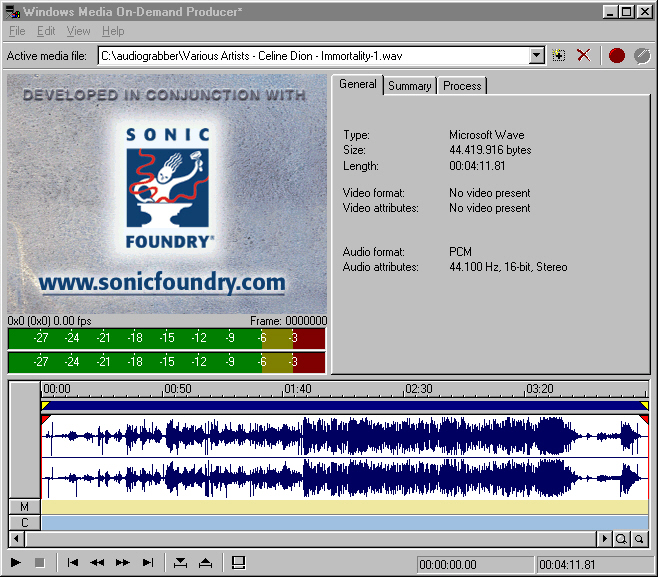Open the File menu

(17, 31)
